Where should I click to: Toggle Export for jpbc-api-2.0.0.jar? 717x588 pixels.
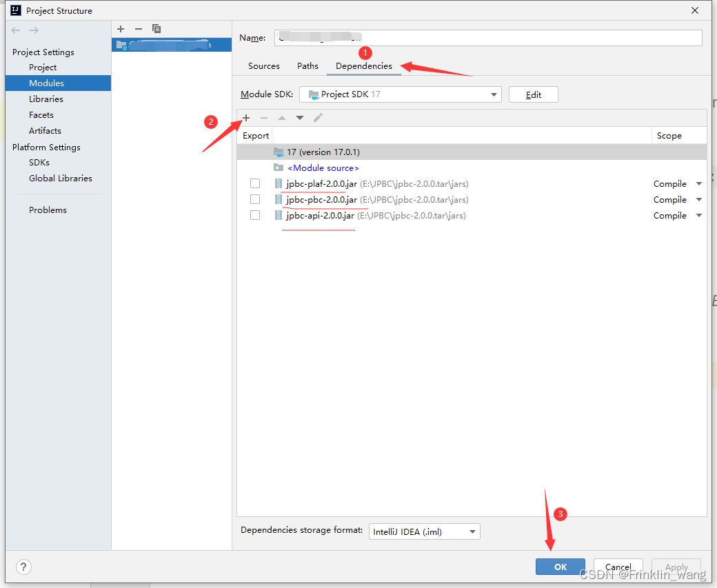255,215
